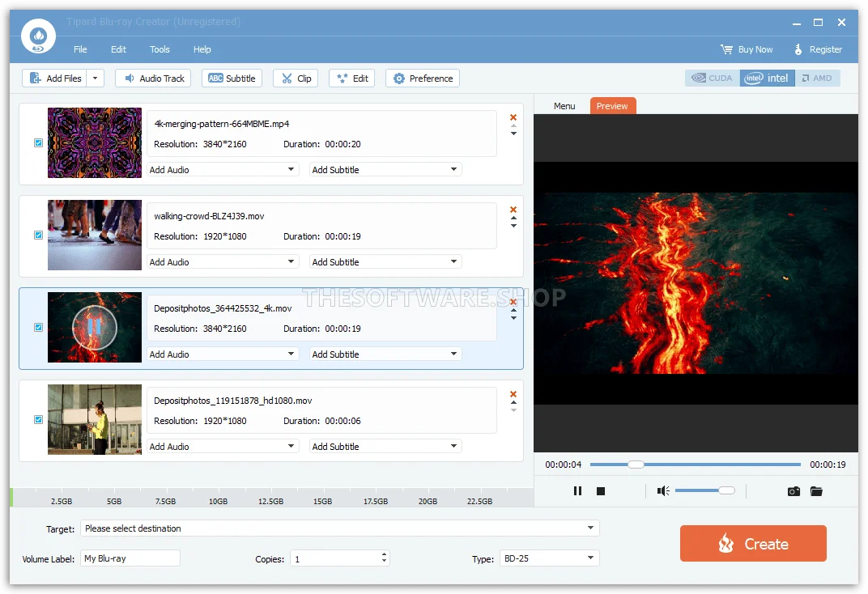Open Add Audio dropdown for 4k-merging-pattern
Viewport: 868px width, 594px height.
click(x=223, y=169)
